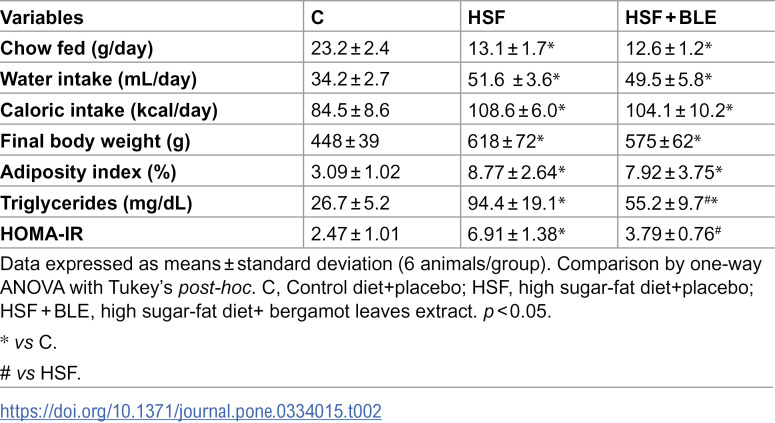Viewport: 775px width, 423px height.
Task: Select the HSF+BLE column header
Action: click(670, 18)
